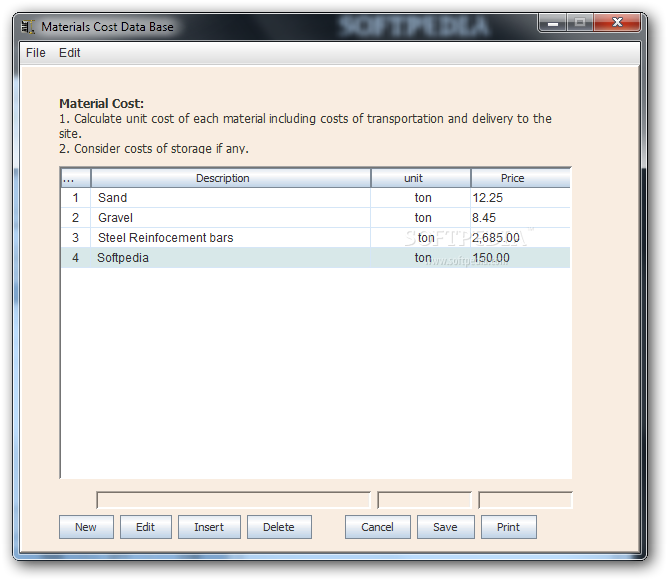Viewport: 668px width, 581px height.
Task: Select the Softpedia row description
Action: click(x=230, y=258)
